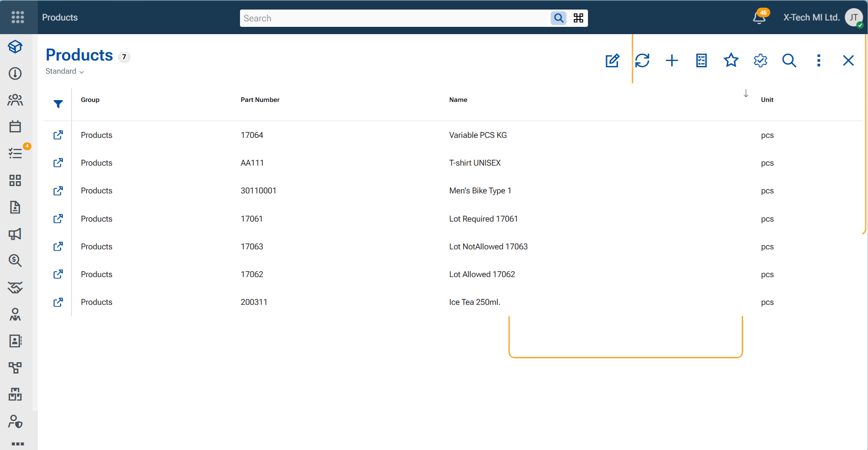Image resolution: width=868 pixels, height=450 pixels.
Task: Open record link for T-shirt UNISEX
Action: [58, 163]
